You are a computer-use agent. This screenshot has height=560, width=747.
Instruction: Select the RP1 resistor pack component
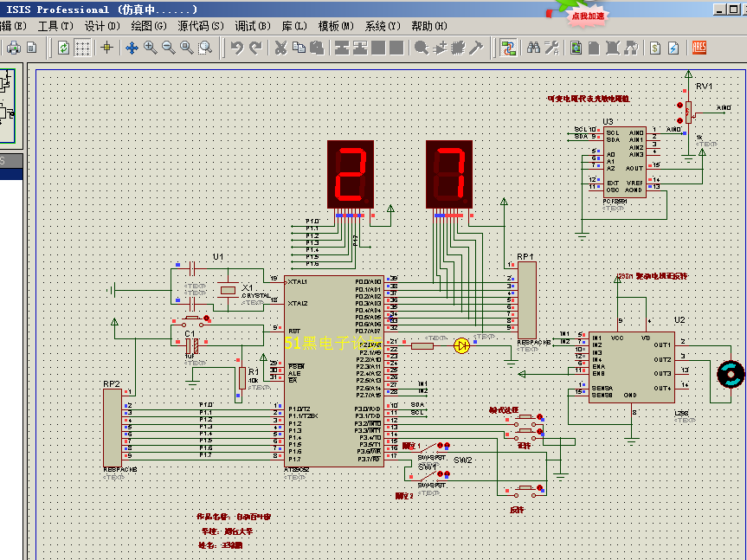527,300
